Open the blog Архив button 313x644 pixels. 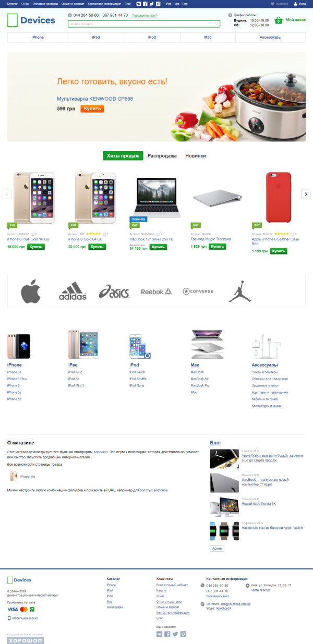point(217,549)
